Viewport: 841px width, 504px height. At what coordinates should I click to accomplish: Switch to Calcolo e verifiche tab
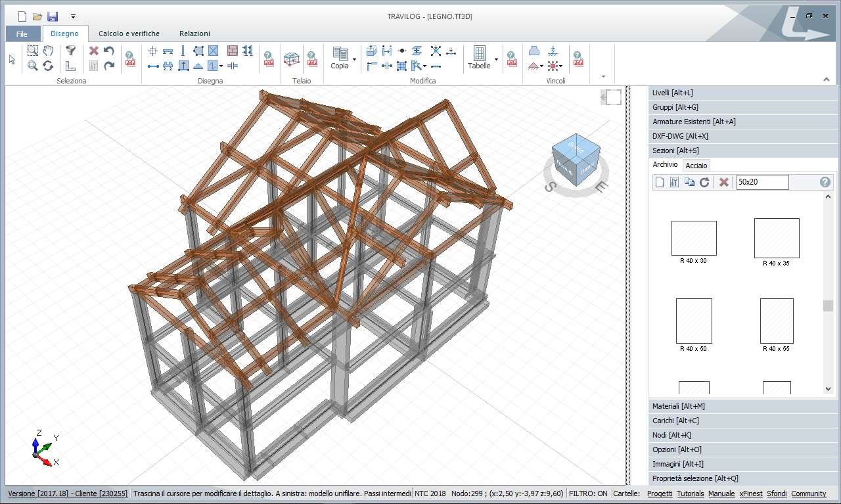(x=129, y=34)
